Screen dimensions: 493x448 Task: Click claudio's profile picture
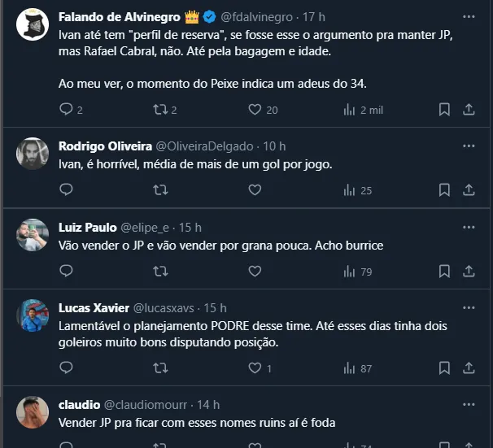[x=33, y=412]
